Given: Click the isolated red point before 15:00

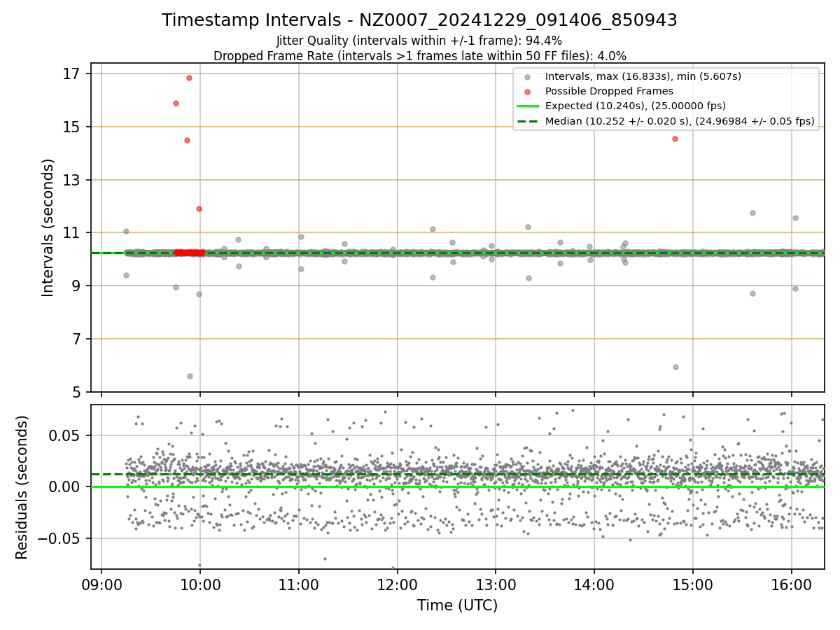Looking at the screenshot, I should click(675, 139).
